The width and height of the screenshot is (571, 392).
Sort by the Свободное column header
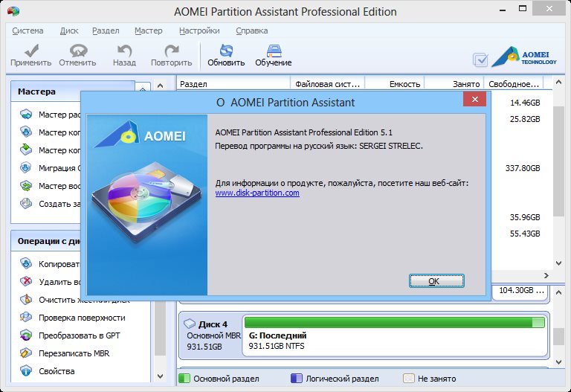coord(514,84)
